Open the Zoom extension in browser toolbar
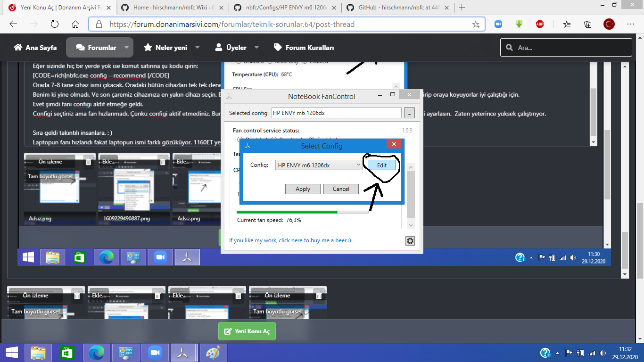The height and width of the screenshot is (362, 644). 498,24
